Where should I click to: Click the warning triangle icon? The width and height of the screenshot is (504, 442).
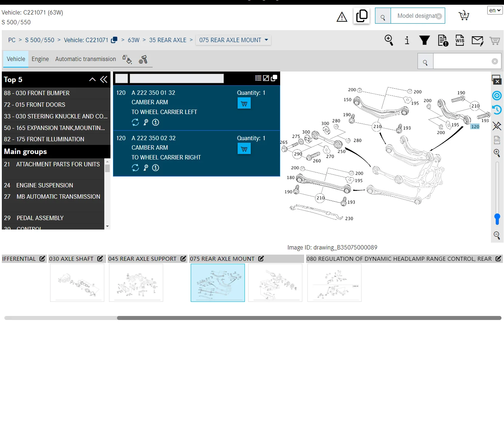click(x=342, y=17)
